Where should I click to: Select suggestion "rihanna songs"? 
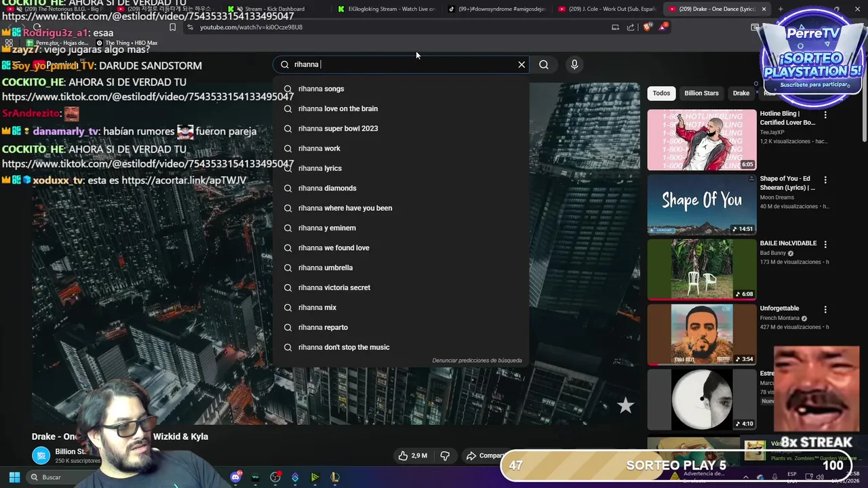pos(401,89)
